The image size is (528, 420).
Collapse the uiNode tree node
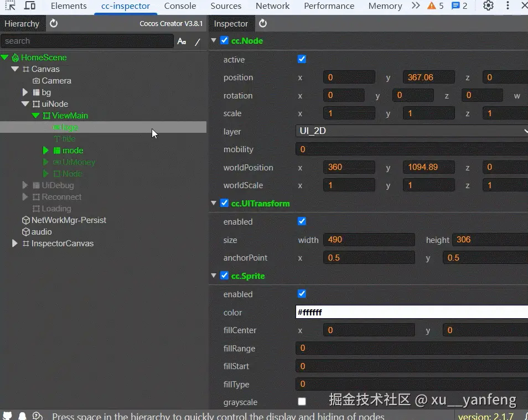pyautogui.click(x=25, y=104)
